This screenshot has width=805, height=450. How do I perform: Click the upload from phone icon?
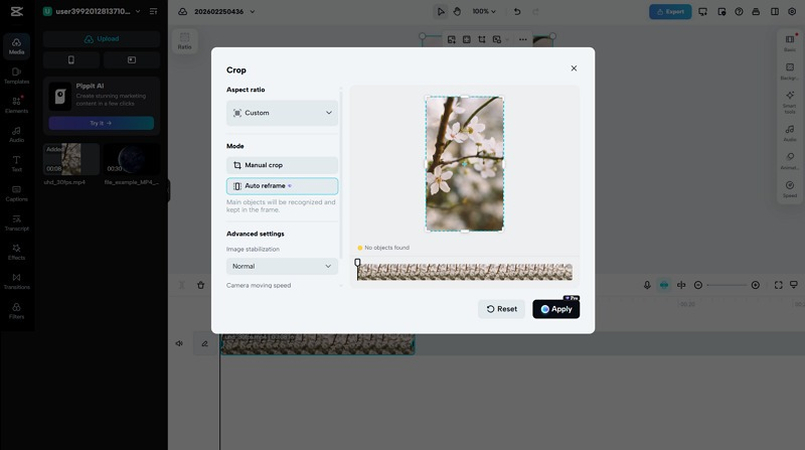point(71,60)
